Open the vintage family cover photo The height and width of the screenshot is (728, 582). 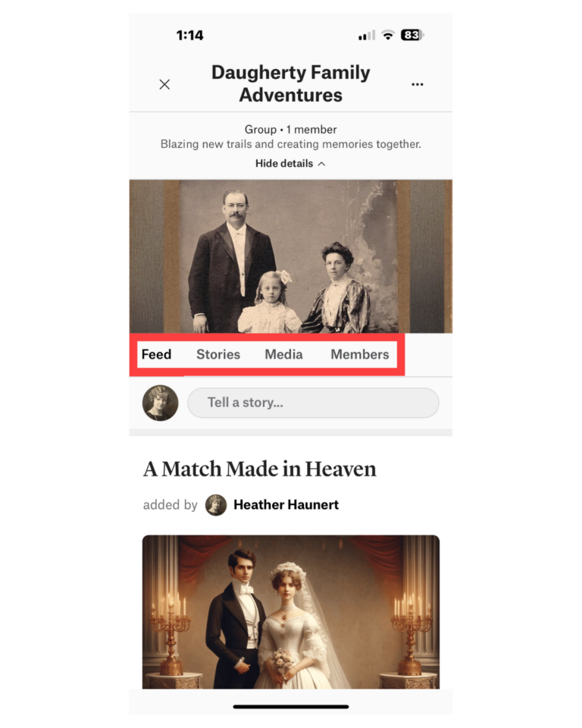(290, 256)
